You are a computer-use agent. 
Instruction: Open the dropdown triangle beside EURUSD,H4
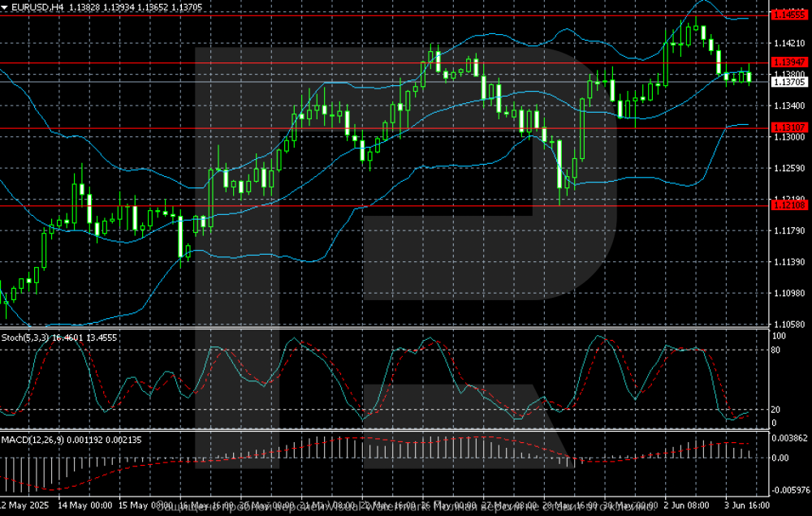point(4,6)
